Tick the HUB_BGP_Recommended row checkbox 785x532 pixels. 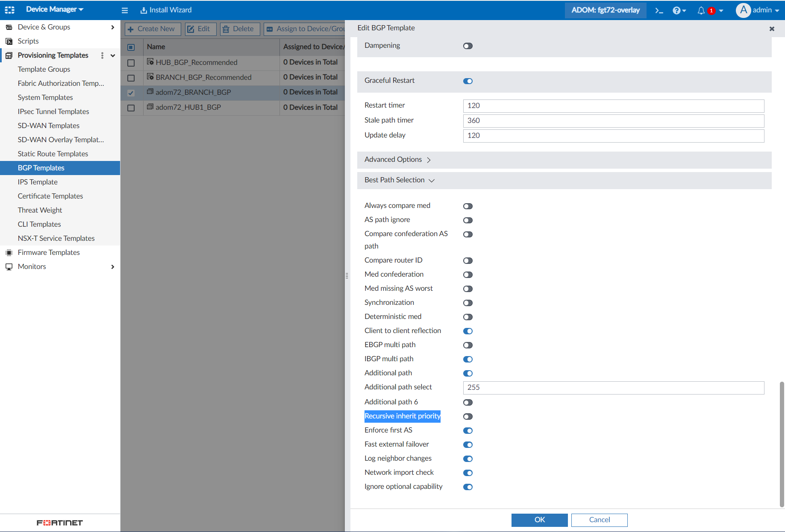click(131, 63)
